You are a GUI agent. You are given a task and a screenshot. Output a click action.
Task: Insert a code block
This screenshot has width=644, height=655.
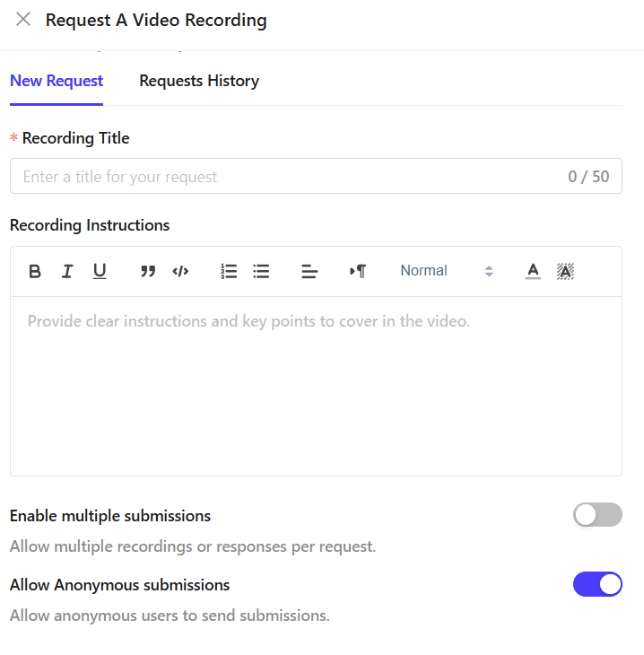click(180, 272)
